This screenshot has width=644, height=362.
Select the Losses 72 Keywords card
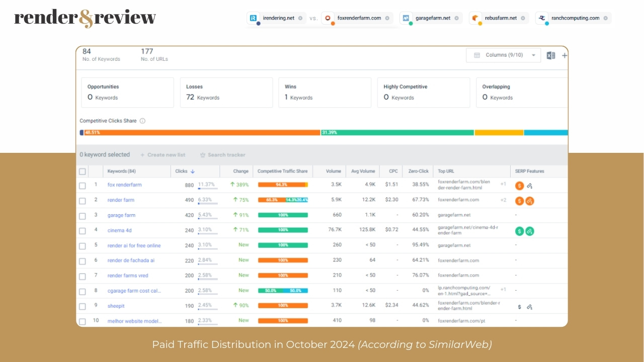point(226,93)
